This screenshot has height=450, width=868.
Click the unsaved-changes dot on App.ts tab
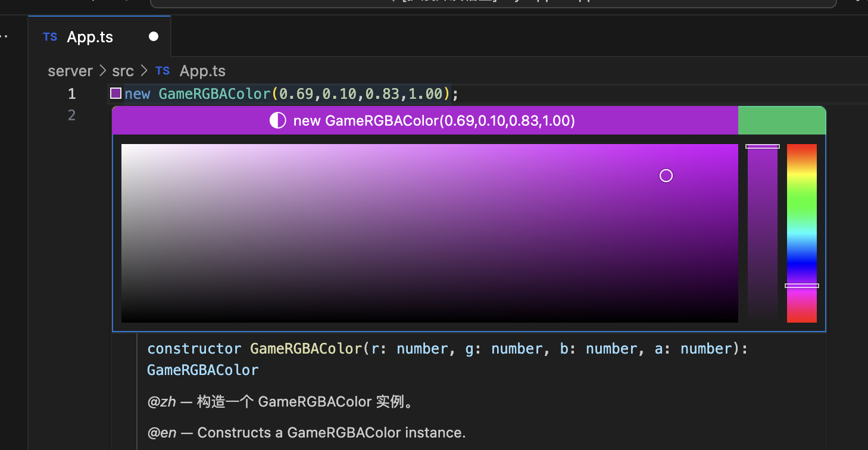coord(154,37)
